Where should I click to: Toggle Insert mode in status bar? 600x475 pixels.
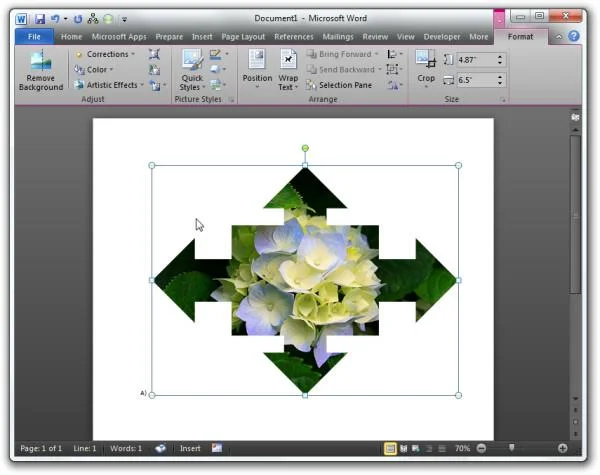[x=190, y=448]
